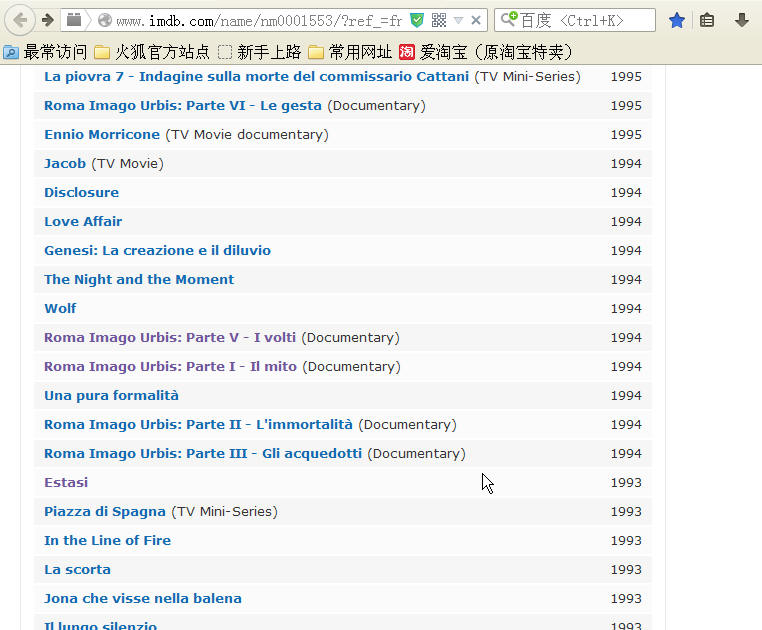This screenshot has width=762, height=630.
Task: Open the Una pura formalità link
Action: click(x=111, y=396)
